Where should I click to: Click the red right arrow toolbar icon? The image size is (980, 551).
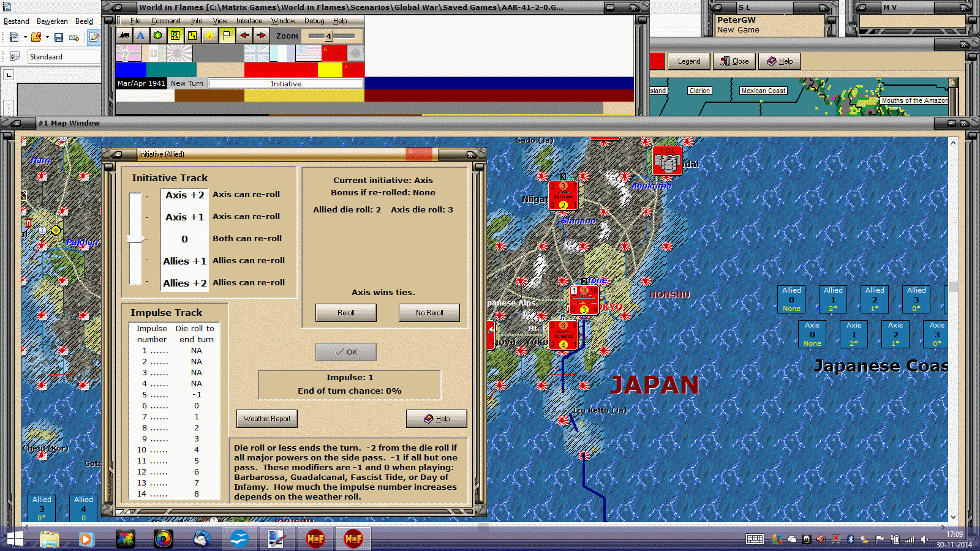(261, 36)
